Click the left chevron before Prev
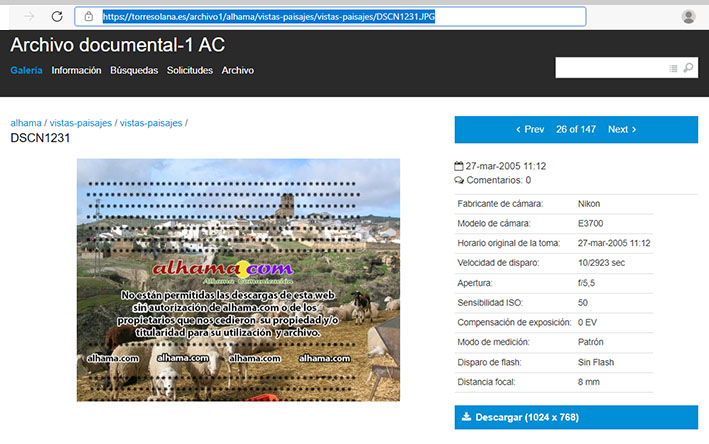Screen dimensions: 709x444 click(518, 130)
